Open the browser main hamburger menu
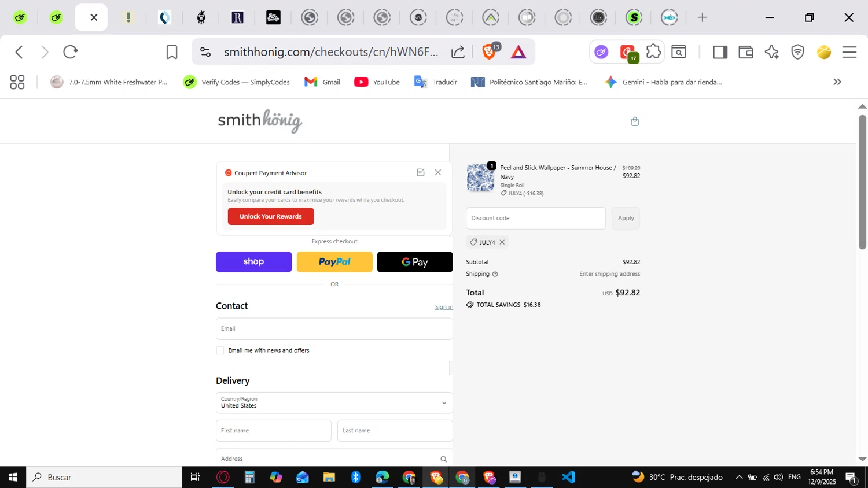Viewport: 868px width, 488px height. (x=849, y=52)
